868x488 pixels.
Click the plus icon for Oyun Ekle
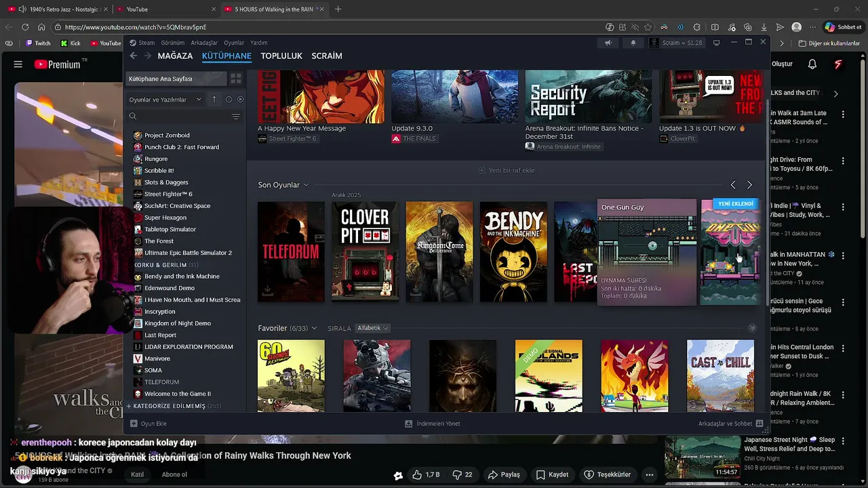134,424
